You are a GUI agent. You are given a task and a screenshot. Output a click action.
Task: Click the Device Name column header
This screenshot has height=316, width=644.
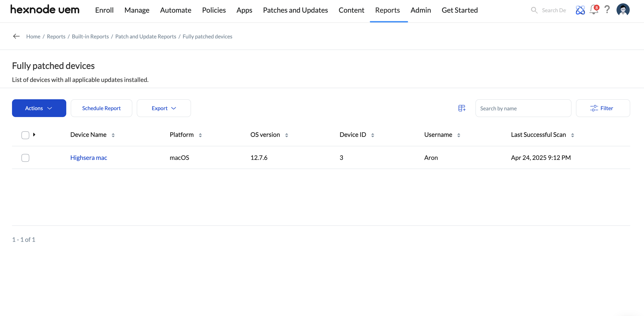[88, 135]
